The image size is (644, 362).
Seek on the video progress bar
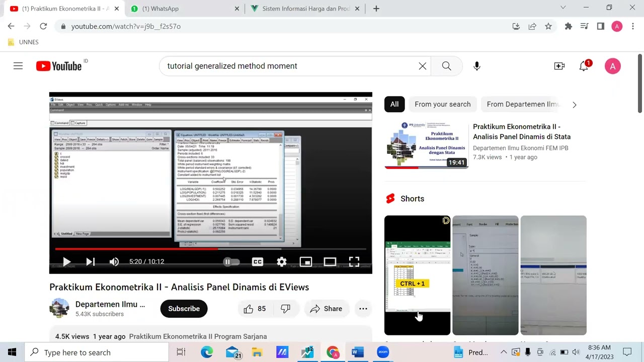pyautogui.click(x=211, y=248)
